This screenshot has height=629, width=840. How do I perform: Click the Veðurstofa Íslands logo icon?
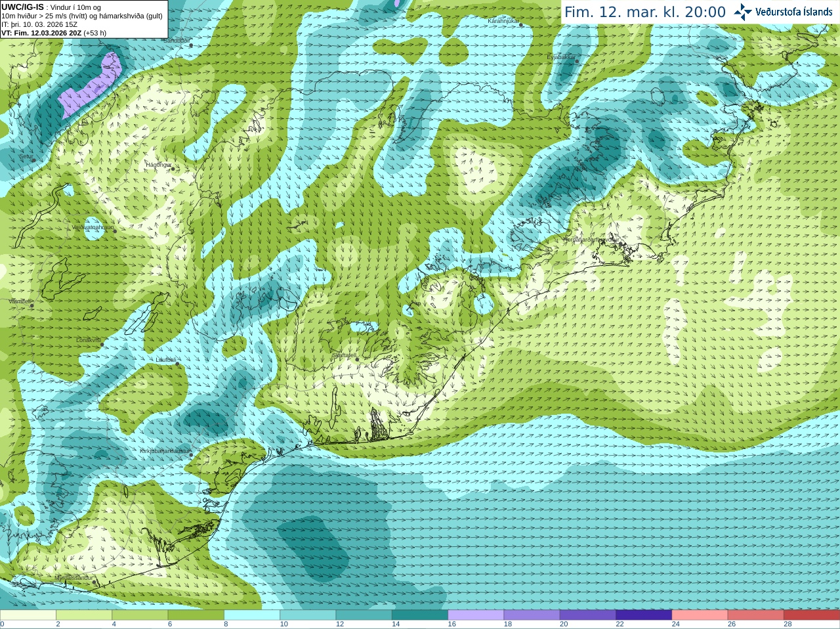point(743,12)
